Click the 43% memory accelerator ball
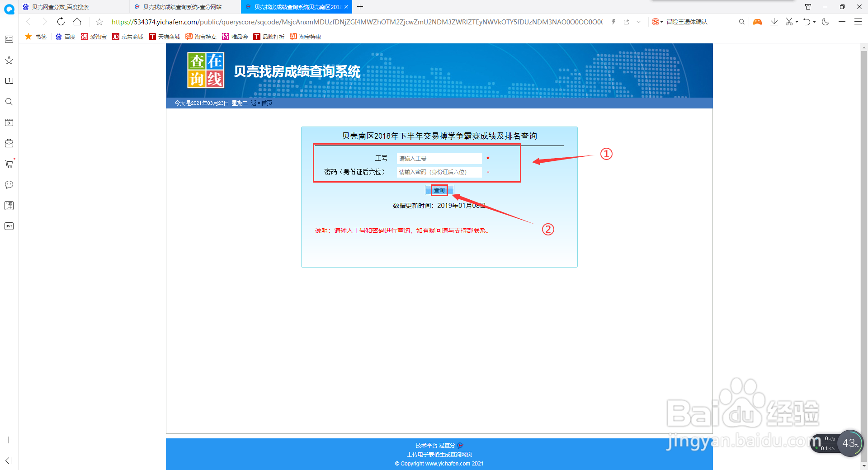 tap(850, 443)
